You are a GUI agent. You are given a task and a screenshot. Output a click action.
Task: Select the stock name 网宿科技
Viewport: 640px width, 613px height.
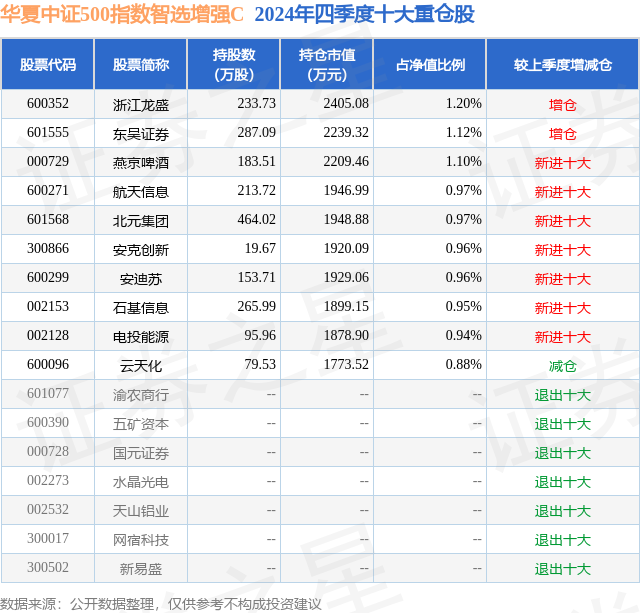coord(141,540)
